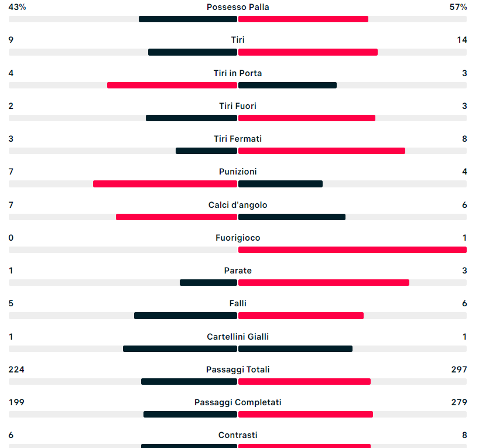Click the red right-side Parate bar

(x=324, y=283)
